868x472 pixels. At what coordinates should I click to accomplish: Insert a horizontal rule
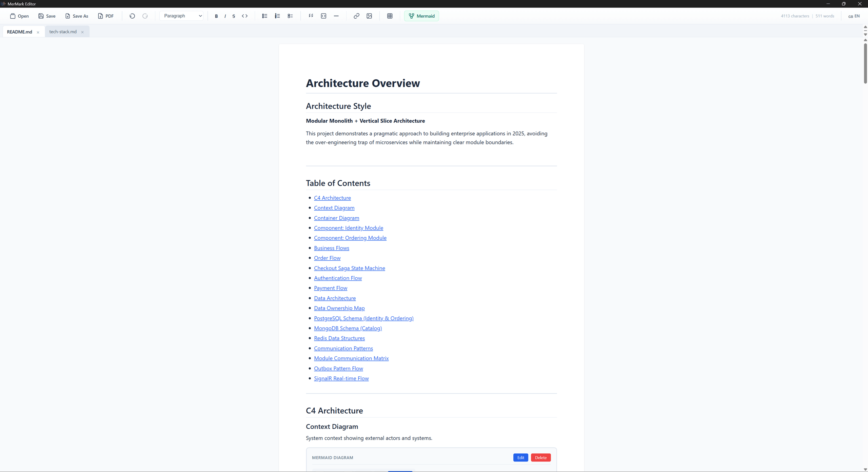pyautogui.click(x=336, y=16)
